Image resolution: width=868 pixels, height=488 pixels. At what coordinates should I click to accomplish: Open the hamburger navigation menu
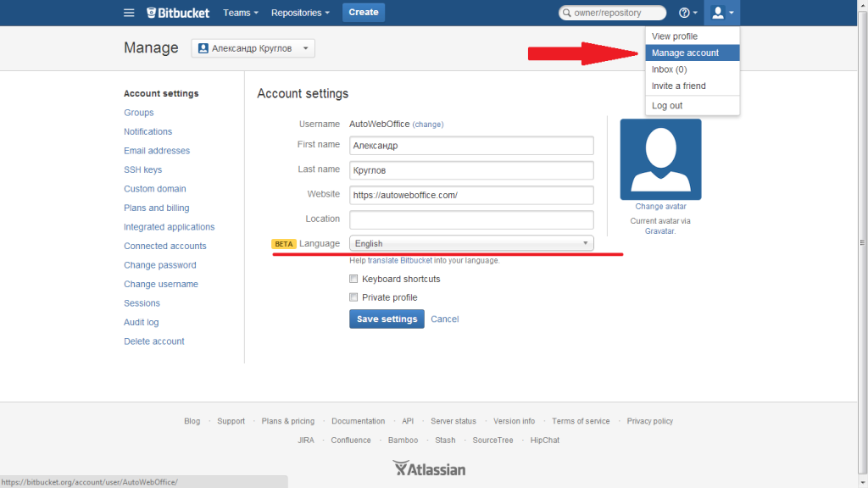click(129, 12)
